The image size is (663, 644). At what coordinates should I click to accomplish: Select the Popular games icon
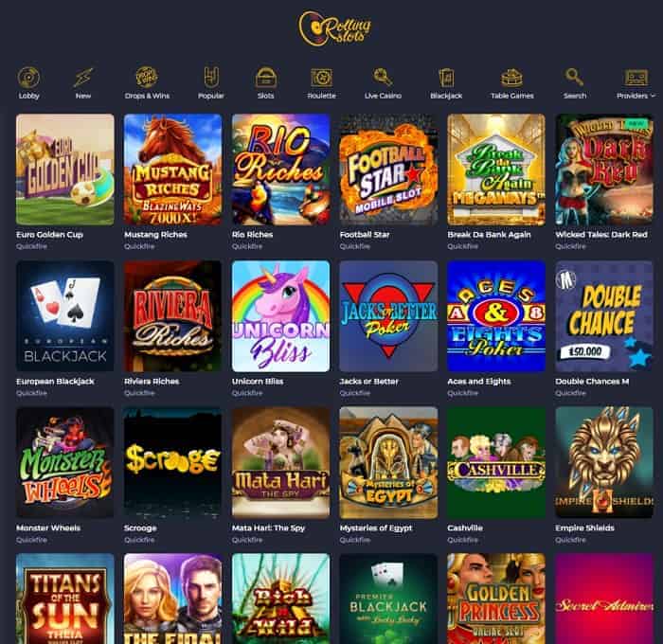(211, 78)
